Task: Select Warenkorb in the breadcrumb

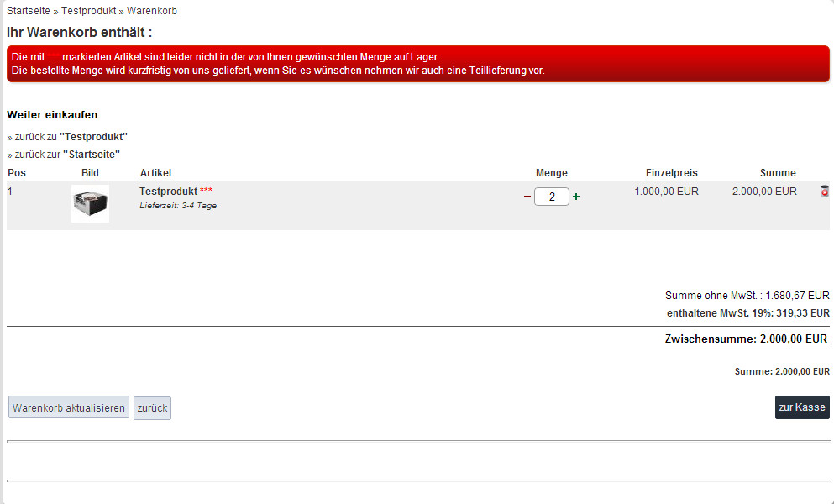Action: coord(152,11)
